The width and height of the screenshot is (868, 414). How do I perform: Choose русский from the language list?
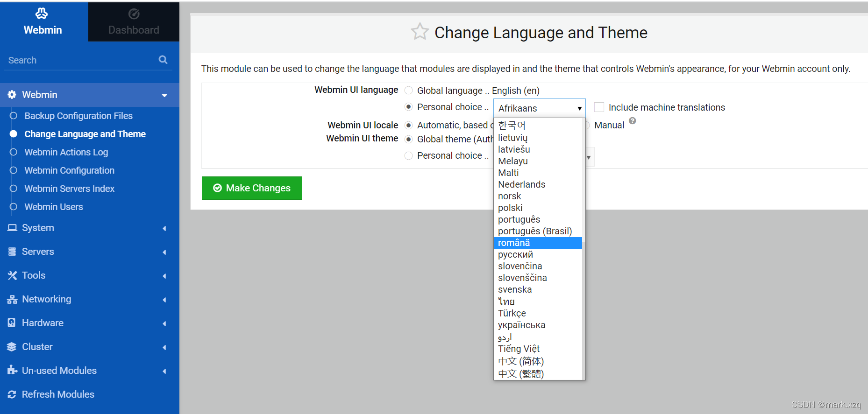(x=538, y=254)
